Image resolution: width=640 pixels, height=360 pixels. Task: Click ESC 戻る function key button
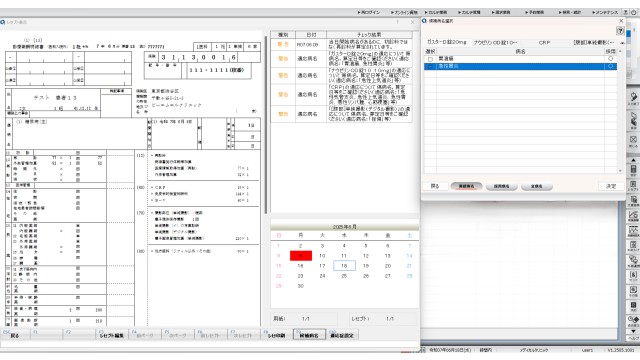point(15,334)
